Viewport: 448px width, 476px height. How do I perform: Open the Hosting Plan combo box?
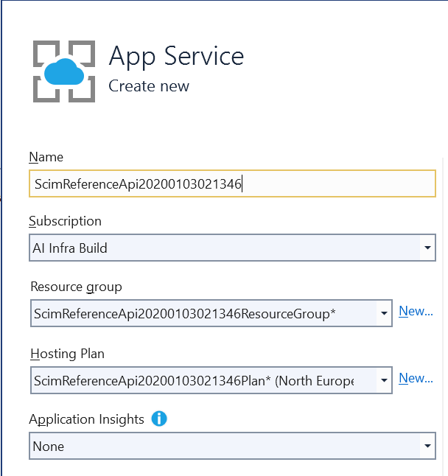click(203, 381)
